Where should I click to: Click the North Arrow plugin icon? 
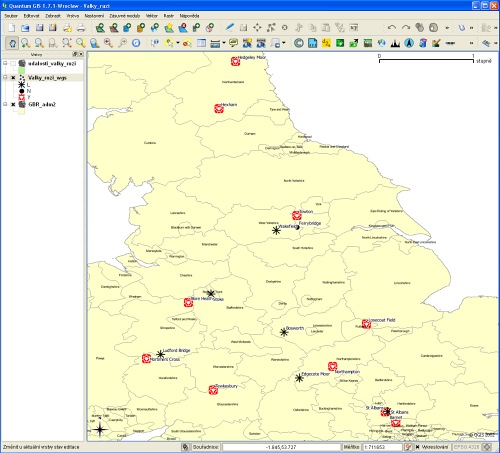pos(409,43)
